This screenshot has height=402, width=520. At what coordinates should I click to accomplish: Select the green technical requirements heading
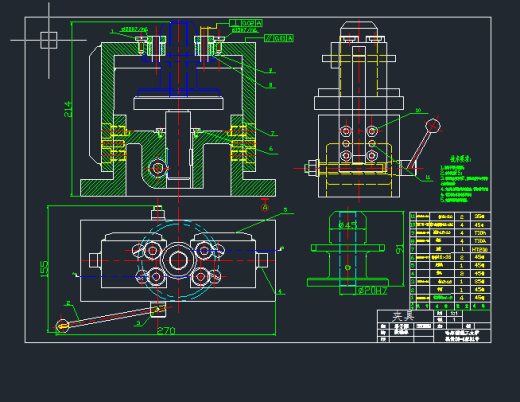pos(461,159)
